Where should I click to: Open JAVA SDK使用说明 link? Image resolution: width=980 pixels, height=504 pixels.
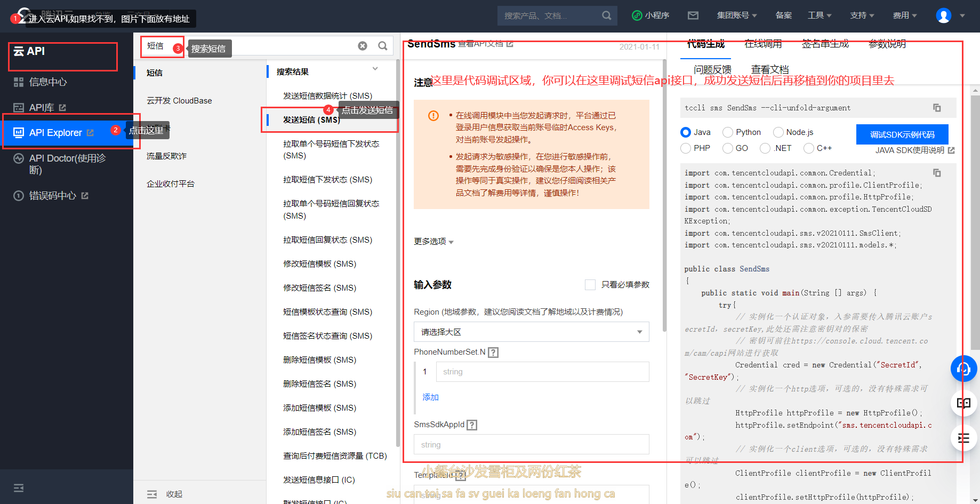[915, 150]
